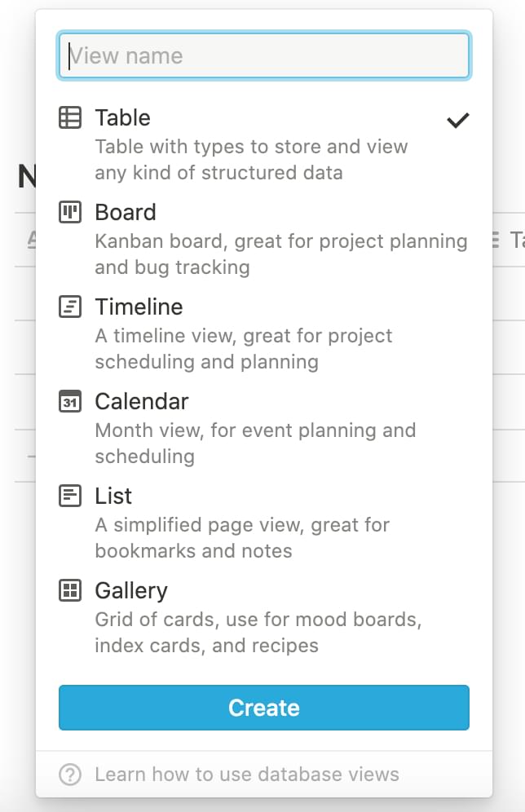The width and height of the screenshot is (525, 812).
Task: Open Learn how to use database views
Action: point(246,774)
